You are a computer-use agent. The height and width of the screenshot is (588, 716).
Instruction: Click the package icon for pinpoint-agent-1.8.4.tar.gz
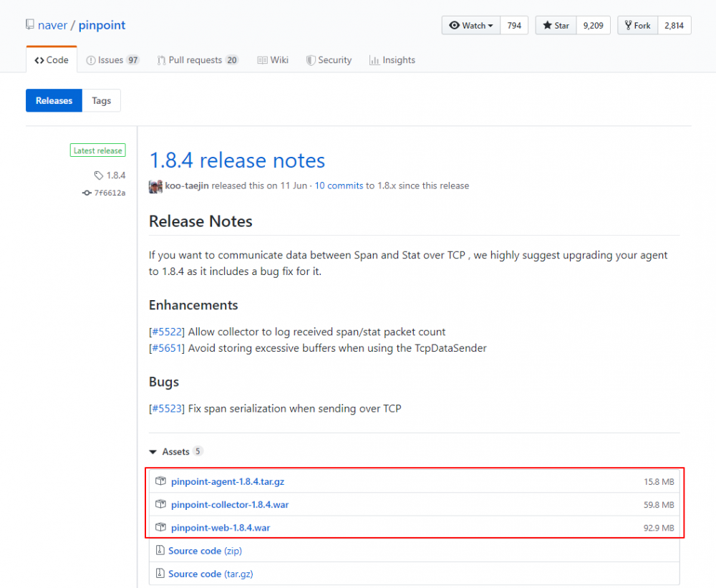161,481
